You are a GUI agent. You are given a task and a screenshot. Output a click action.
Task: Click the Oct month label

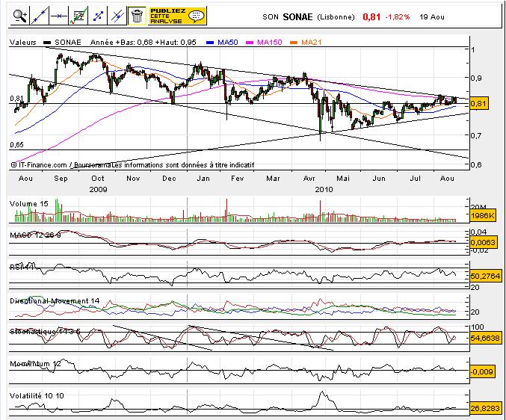pos(97,178)
